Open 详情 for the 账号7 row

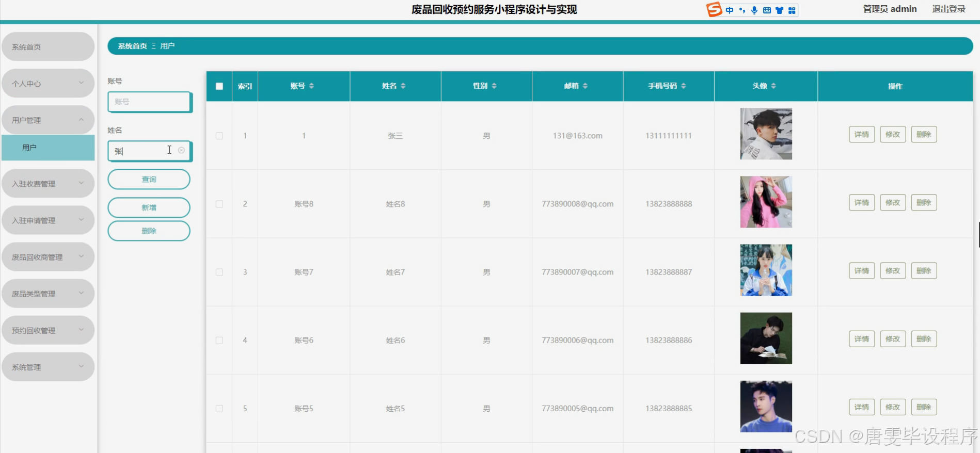pyautogui.click(x=862, y=270)
